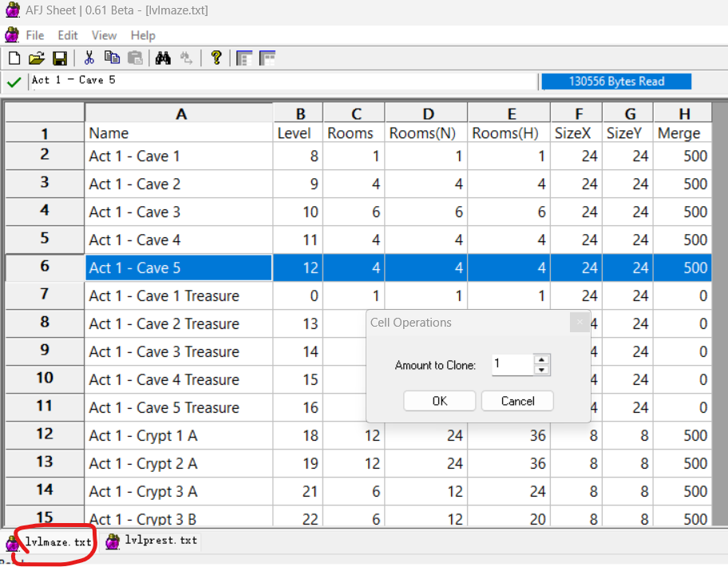Switch to the lvlprest.txt tab
The width and height of the screenshot is (728, 567).
[x=152, y=541]
